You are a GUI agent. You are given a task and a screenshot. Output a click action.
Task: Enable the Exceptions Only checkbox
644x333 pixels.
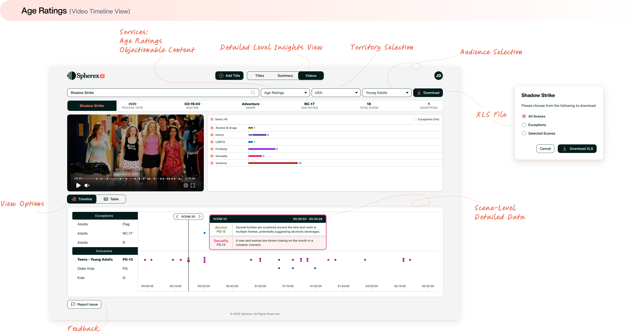415,119
